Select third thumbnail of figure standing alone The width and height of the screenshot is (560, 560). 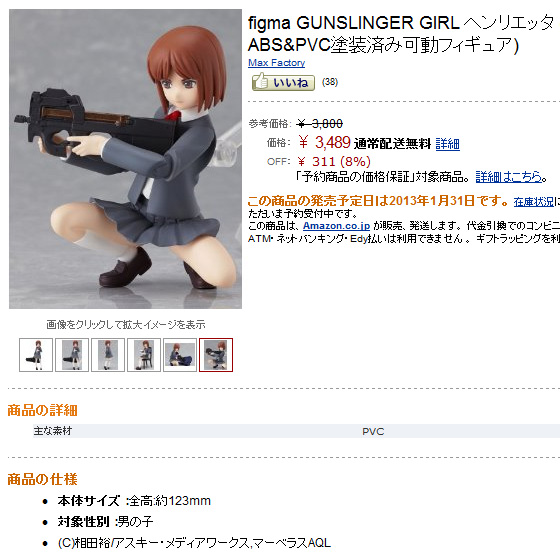tap(108, 355)
